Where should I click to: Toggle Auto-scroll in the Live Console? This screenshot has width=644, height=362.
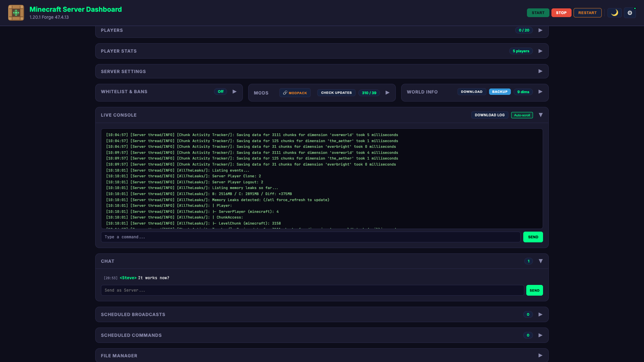[522, 115]
